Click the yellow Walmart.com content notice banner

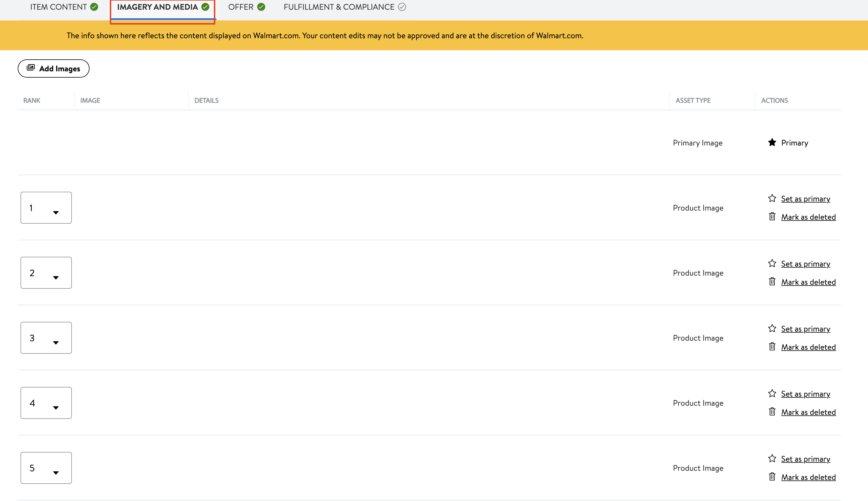(x=434, y=35)
